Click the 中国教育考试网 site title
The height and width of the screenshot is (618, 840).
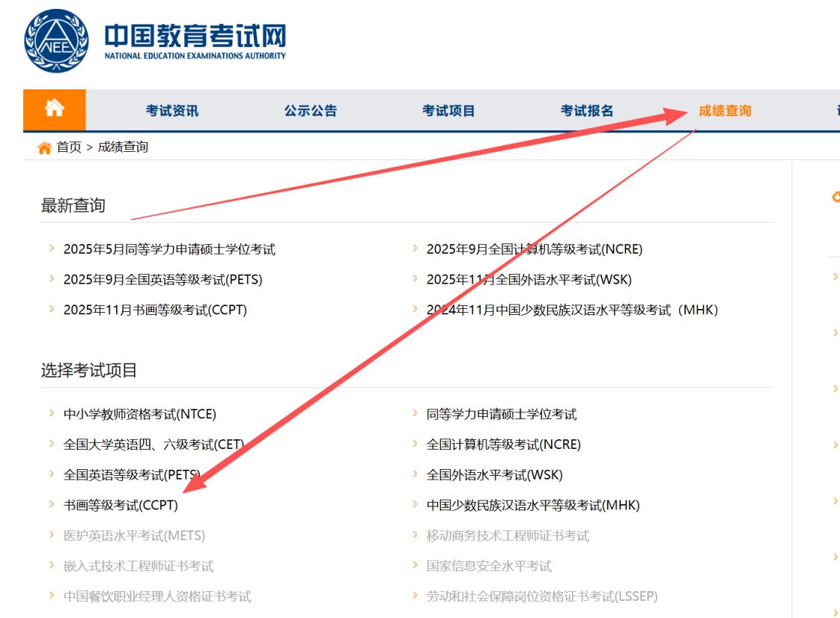tap(195, 35)
